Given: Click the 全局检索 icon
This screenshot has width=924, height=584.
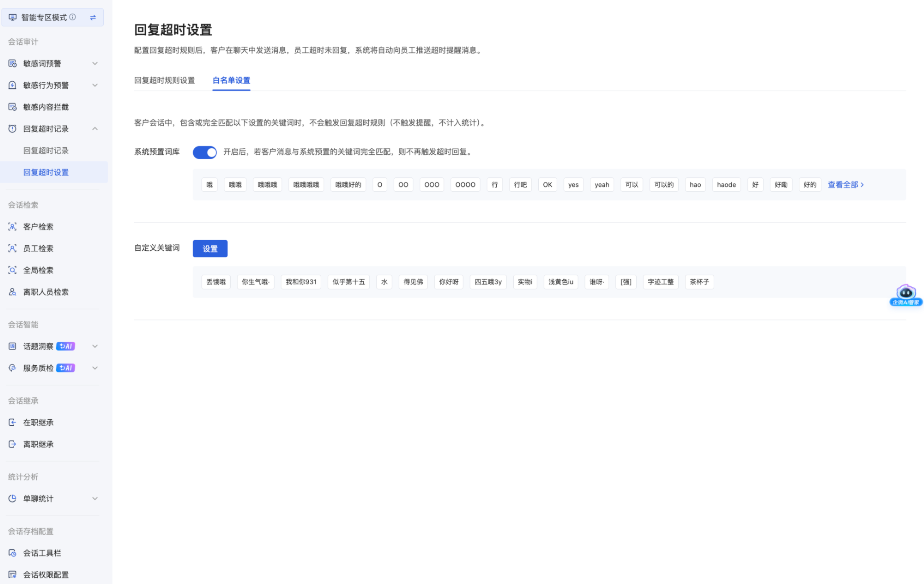Looking at the screenshot, I should pyautogui.click(x=12, y=270).
